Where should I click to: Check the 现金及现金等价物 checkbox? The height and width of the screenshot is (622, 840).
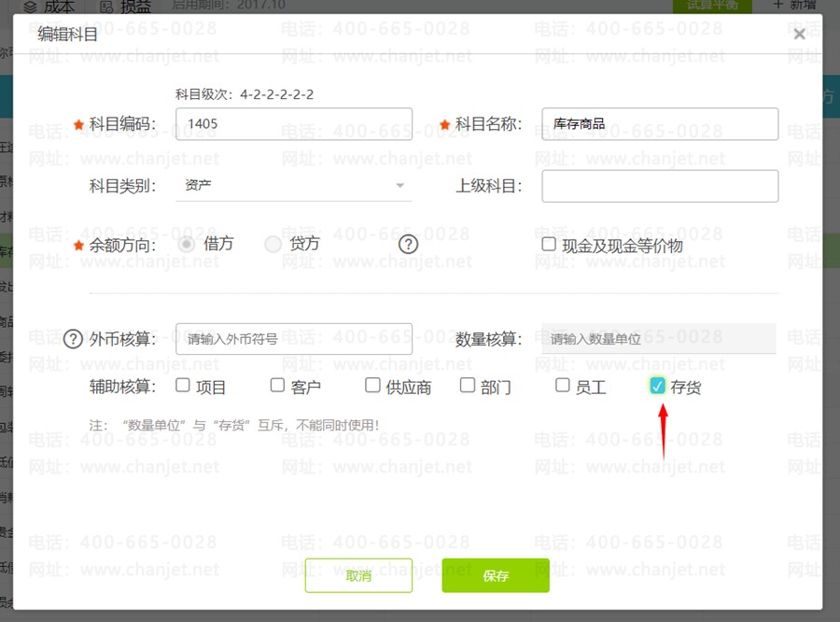pyautogui.click(x=549, y=245)
